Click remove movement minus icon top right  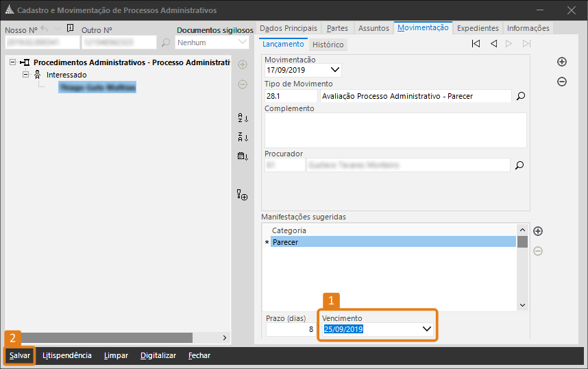point(562,82)
